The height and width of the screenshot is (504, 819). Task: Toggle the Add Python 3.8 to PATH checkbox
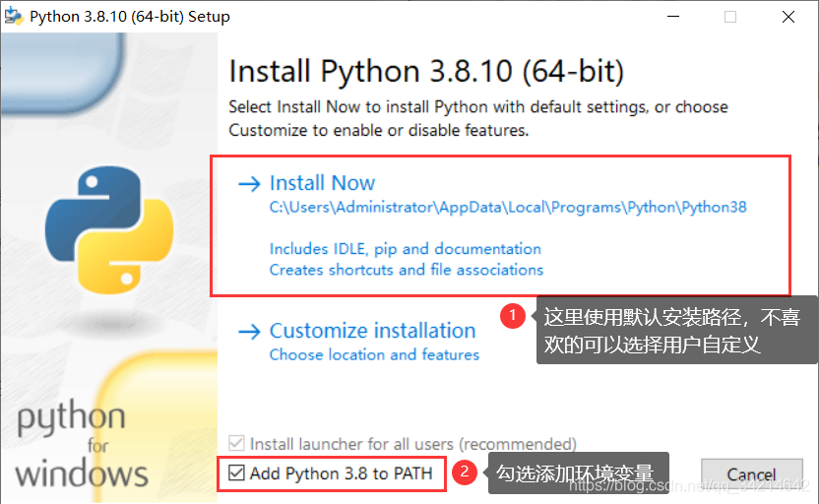(236, 473)
